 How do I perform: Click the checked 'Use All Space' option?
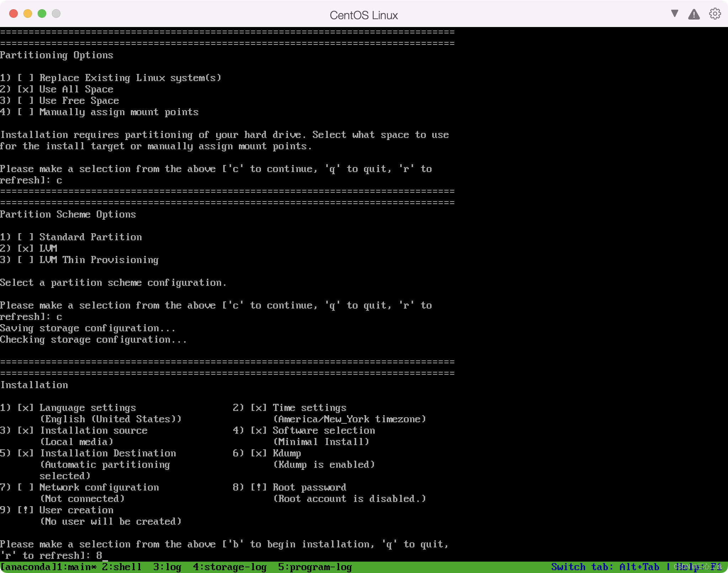[x=57, y=89]
